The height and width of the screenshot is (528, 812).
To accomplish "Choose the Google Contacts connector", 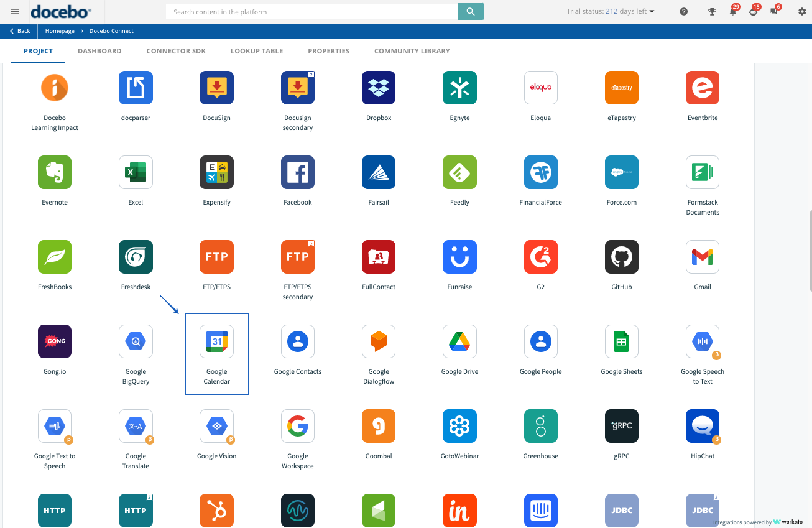I will pos(298,341).
